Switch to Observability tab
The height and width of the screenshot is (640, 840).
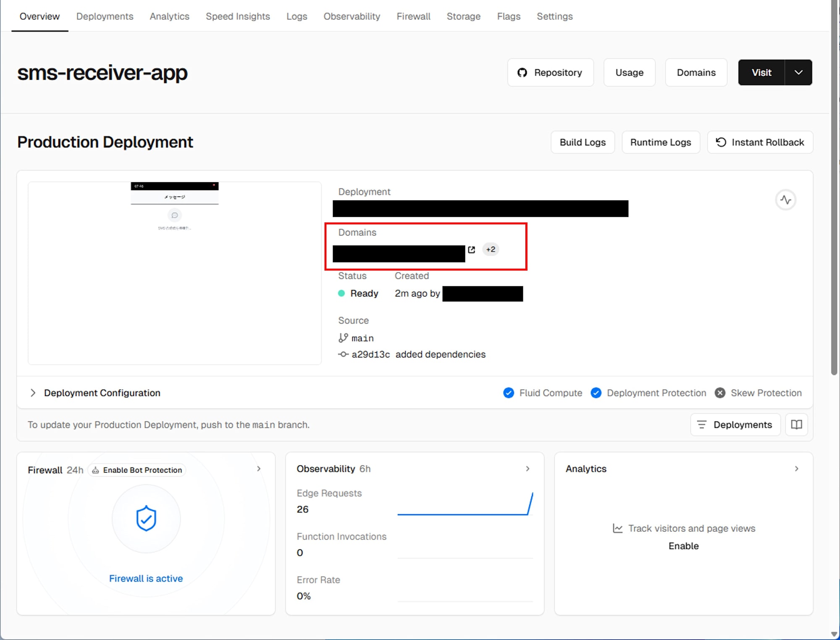(352, 16)
